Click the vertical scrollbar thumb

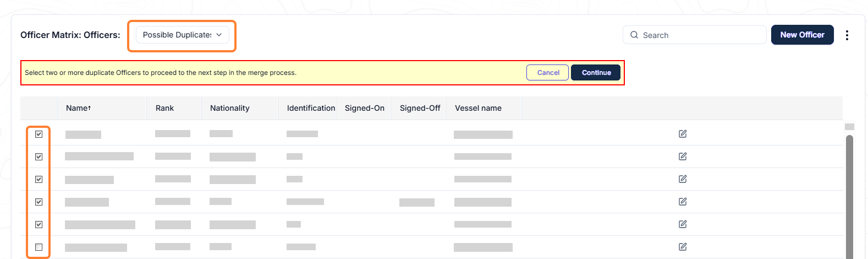(849, 196)
